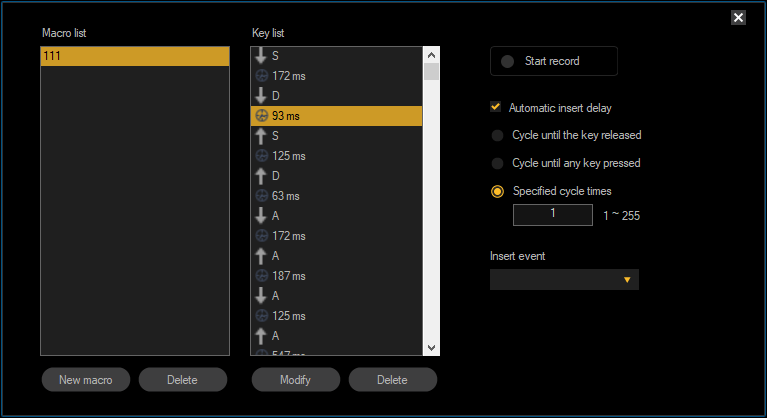Choose Cycle until the key released
This screenshot has width=767, height=418.
(498, 135)
